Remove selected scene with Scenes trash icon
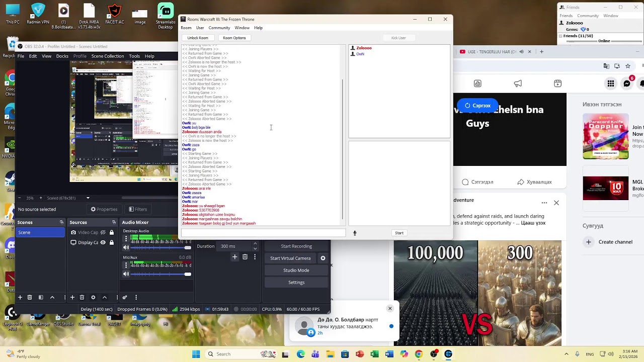The width and height of the screenshot is (644, 362). [x=30, y=297]
